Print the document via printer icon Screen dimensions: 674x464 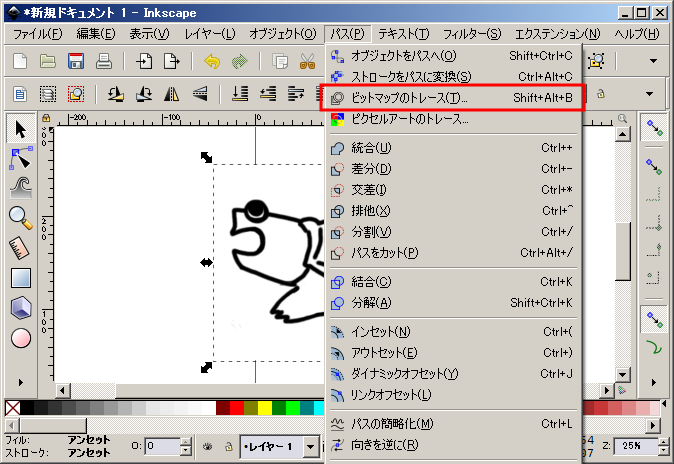point(104,61)
